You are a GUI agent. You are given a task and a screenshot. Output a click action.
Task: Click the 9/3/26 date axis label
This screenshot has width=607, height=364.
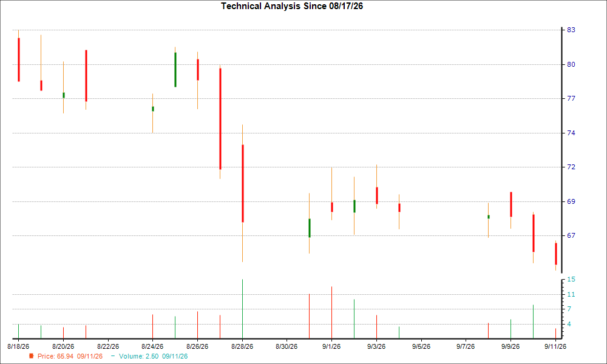point(376,346)
